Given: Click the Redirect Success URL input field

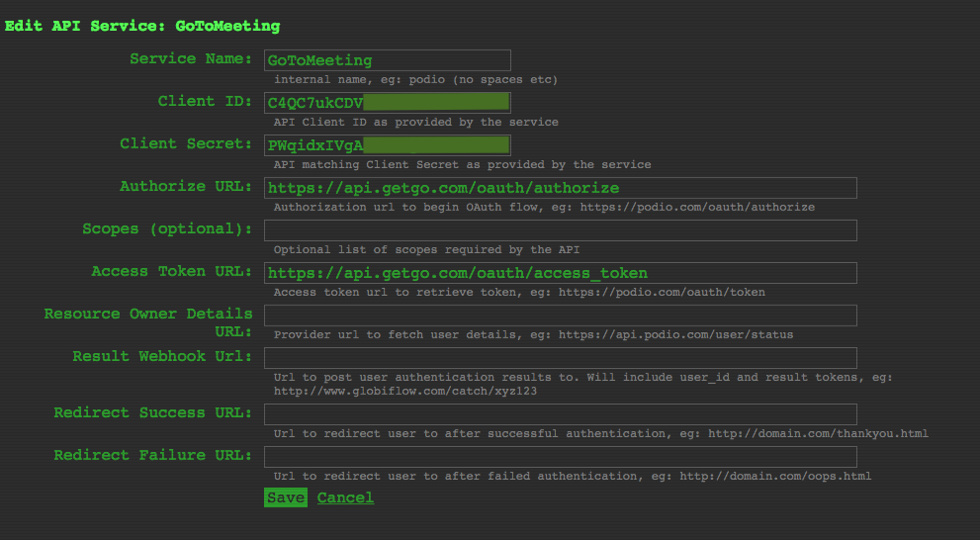Looking at the screenshot, I should point(561,414).
